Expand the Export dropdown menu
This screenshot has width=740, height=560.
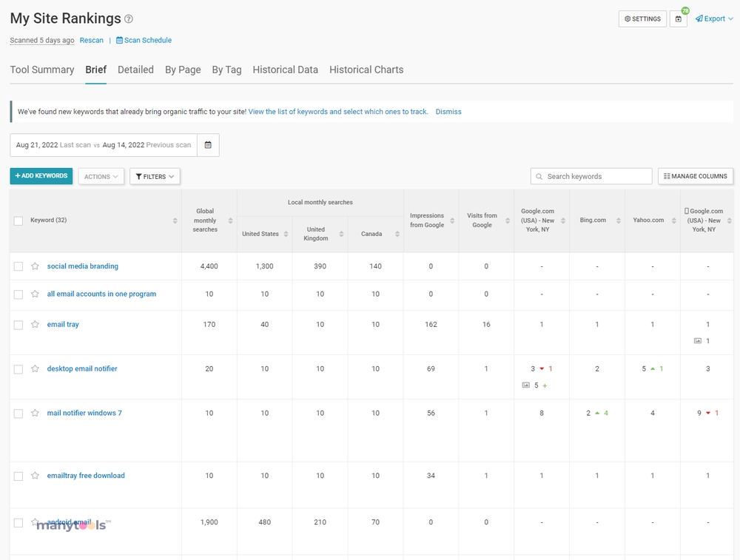tap(714, 19)
